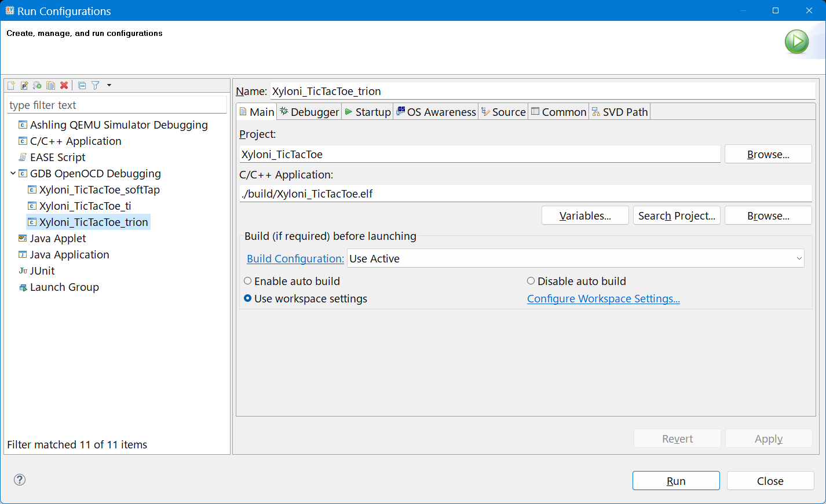Open the help question mark icon

pyautogui.click(x=20, y=480)
